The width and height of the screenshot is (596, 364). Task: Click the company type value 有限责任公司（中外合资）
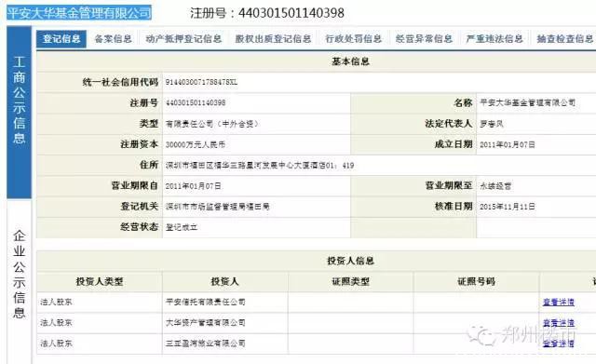212,124
